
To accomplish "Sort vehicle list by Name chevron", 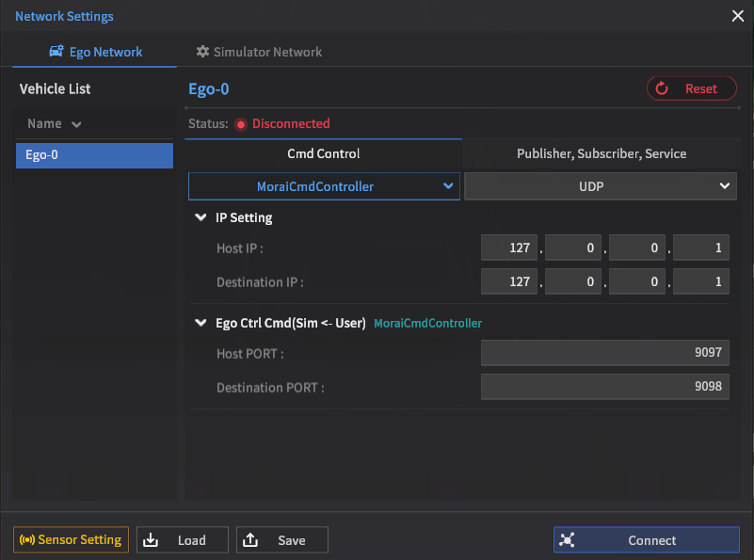I will (76, 124).
